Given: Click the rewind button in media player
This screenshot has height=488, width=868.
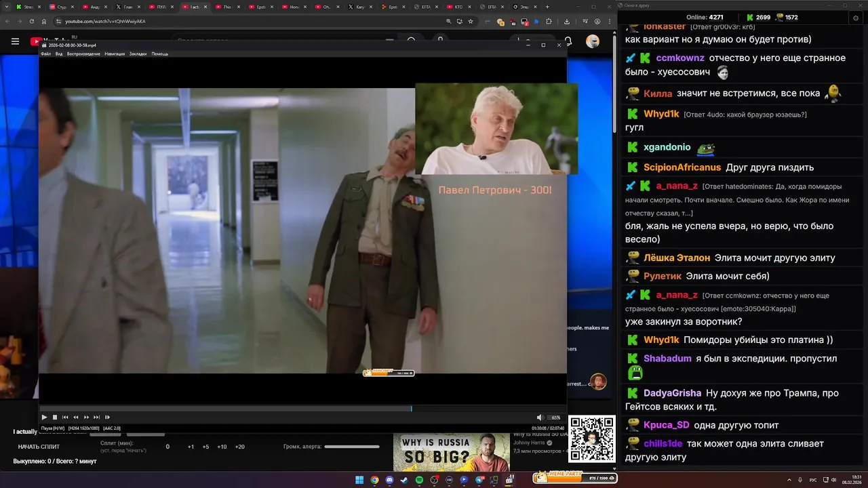Looking at the screenshot, I should [x=76, y=418].
